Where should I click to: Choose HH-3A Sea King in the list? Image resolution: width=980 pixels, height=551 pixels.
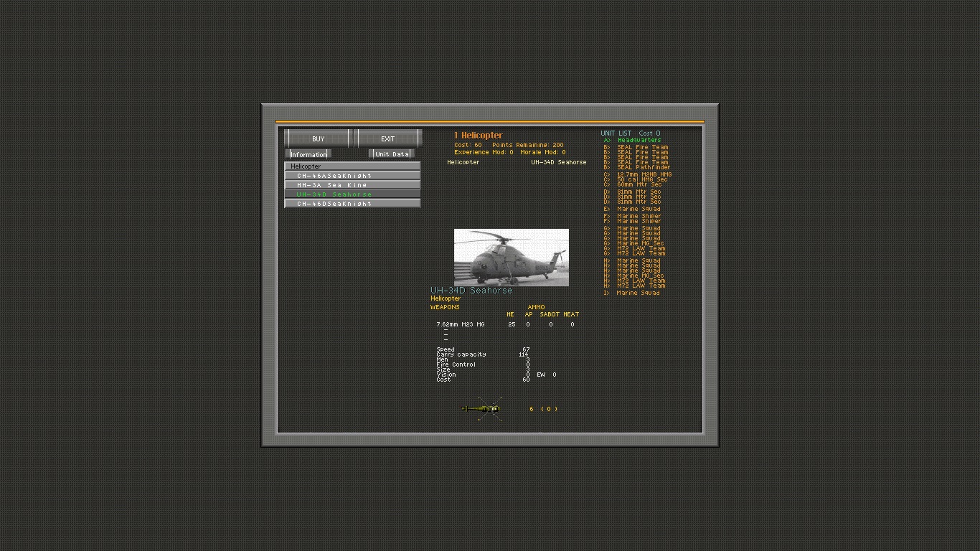[x=352, y=185]
